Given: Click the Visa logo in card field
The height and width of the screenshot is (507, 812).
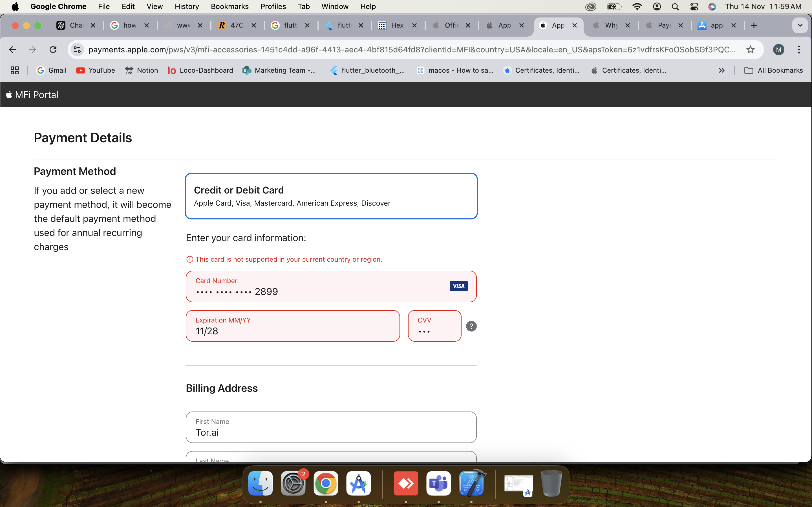Looking at the screenshot, I should point(458,286).
